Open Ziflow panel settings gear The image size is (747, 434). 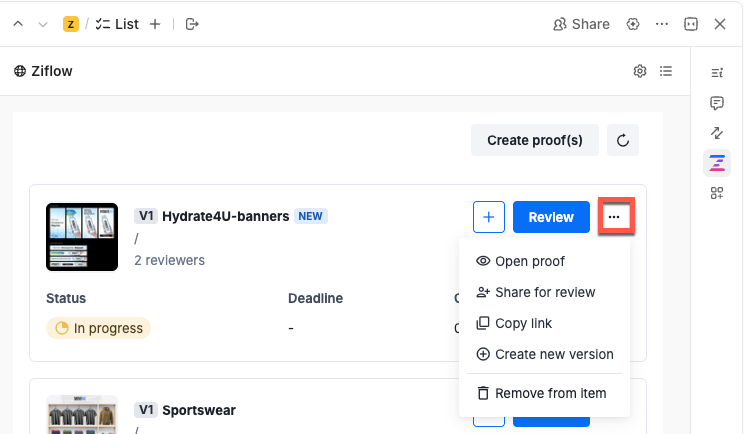click(640, 71)
